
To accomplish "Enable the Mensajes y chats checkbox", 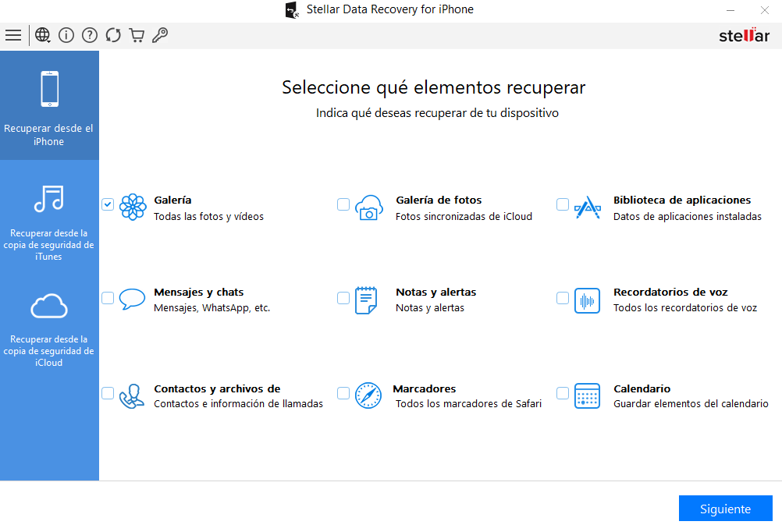I will point(108,298).
